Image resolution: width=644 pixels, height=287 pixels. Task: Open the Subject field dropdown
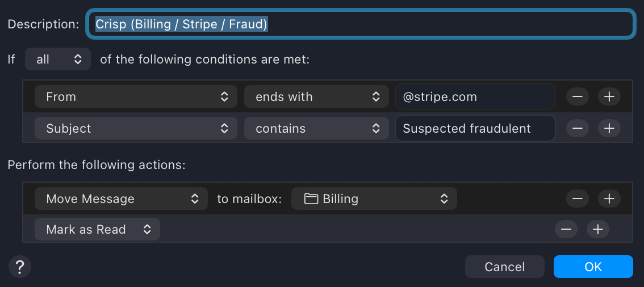136,129
